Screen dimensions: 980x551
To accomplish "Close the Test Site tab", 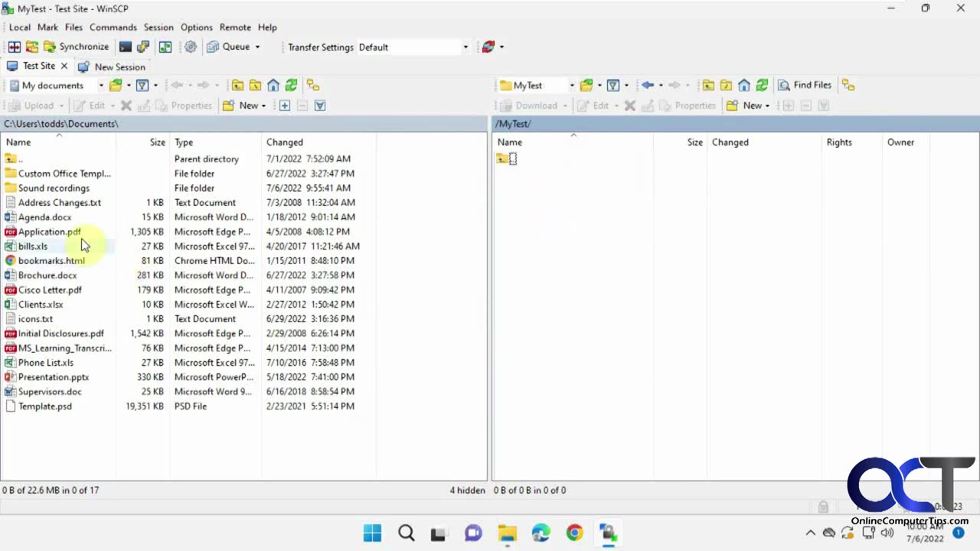I will pos(64,66).
